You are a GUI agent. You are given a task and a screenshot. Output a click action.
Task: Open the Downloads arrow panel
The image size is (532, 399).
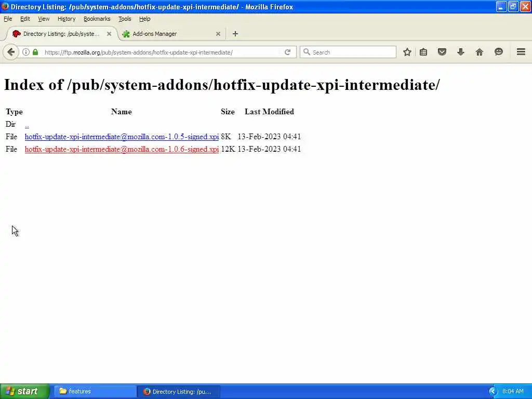[460, 52]
